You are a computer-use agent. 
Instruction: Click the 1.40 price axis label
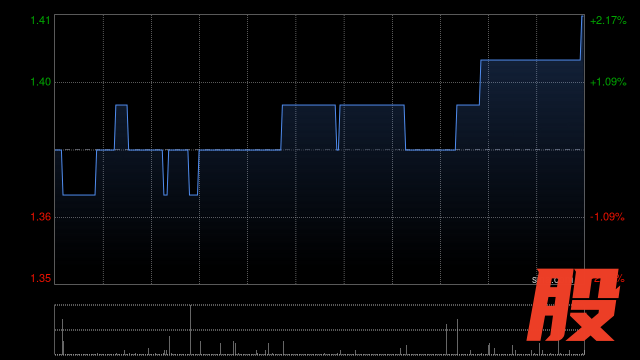coord(41,82)
